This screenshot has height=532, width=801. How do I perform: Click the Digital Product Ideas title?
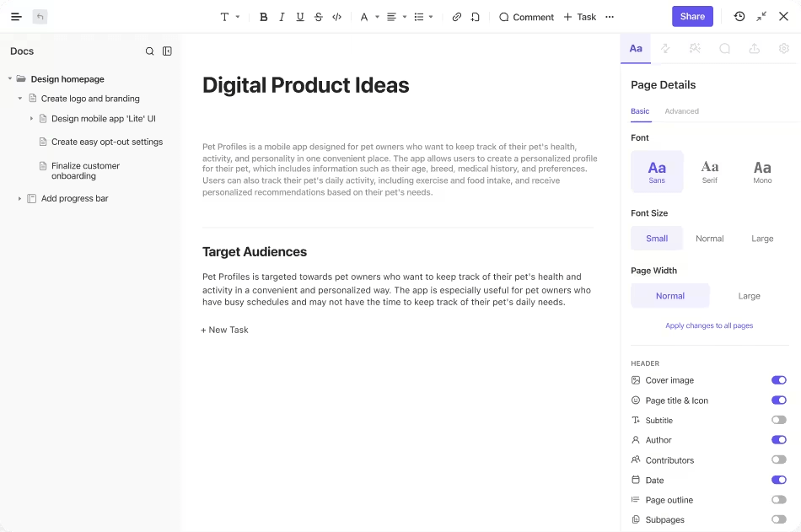tap(305, 85)
